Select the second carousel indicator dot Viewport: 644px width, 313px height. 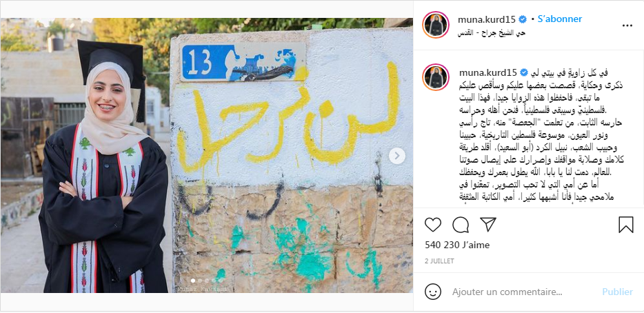[x=199, y=281]
